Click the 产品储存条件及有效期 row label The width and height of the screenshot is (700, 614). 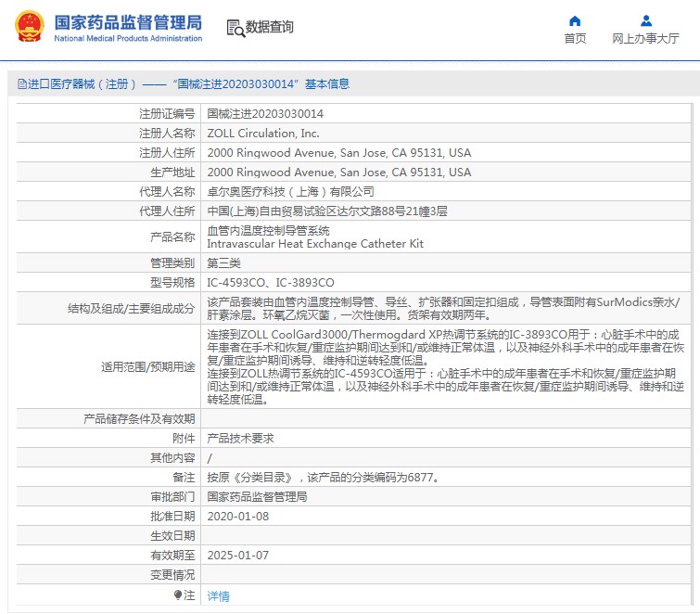[x=139, y=419]
